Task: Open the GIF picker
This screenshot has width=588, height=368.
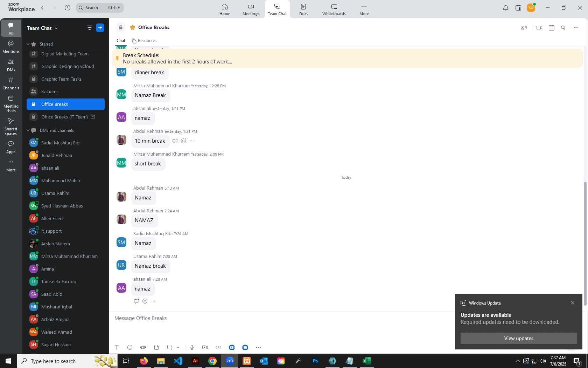Action: pos(143,347)
